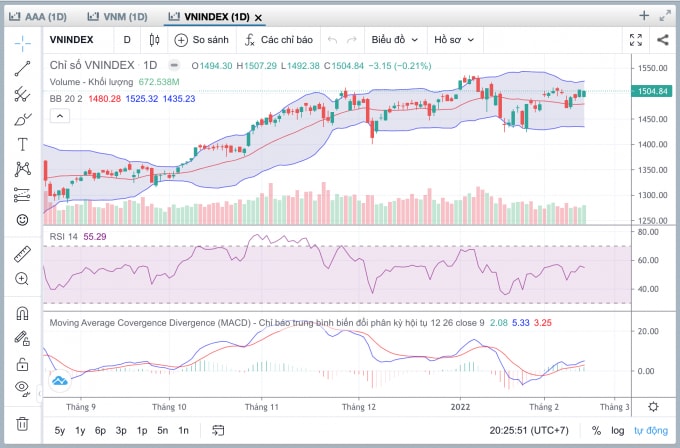The height and width of the screenshot is (448, 680).
Task: Click the Volume - Khối lượng label
Action: pos(91,82)
